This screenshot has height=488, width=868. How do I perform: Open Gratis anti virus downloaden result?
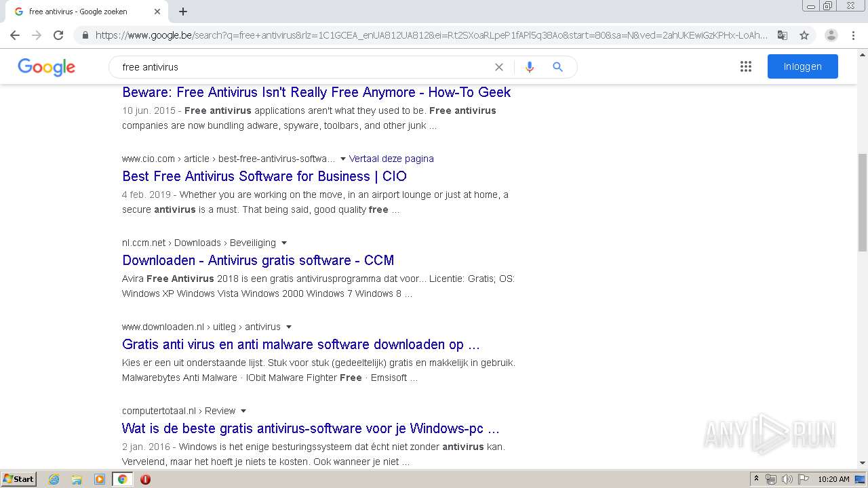tap(301, 344)
